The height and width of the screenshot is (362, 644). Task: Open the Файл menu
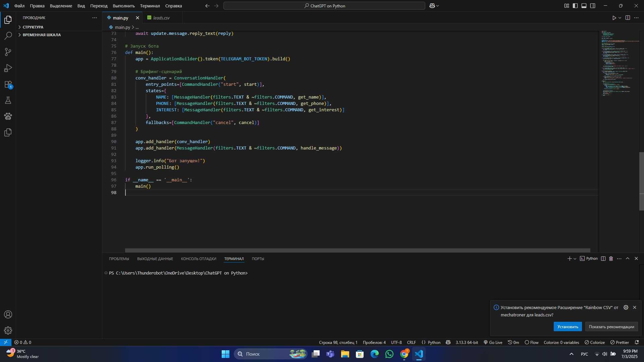[x=19, y=6]
